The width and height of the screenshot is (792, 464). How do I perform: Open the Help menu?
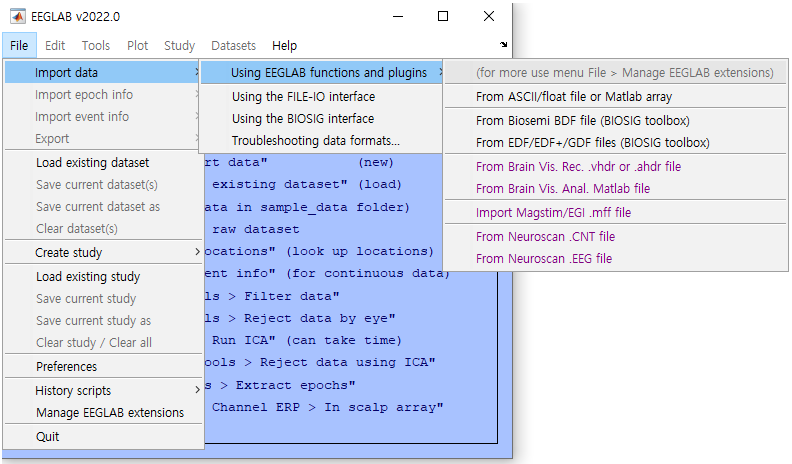click(284, 45)
